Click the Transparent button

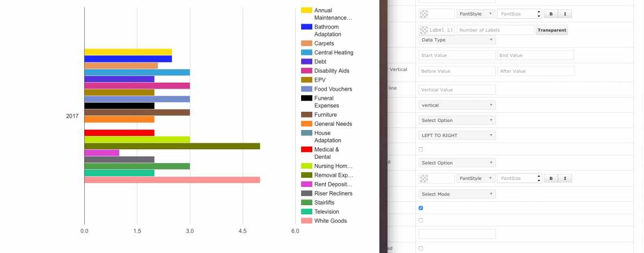click(x=552, y=30)
